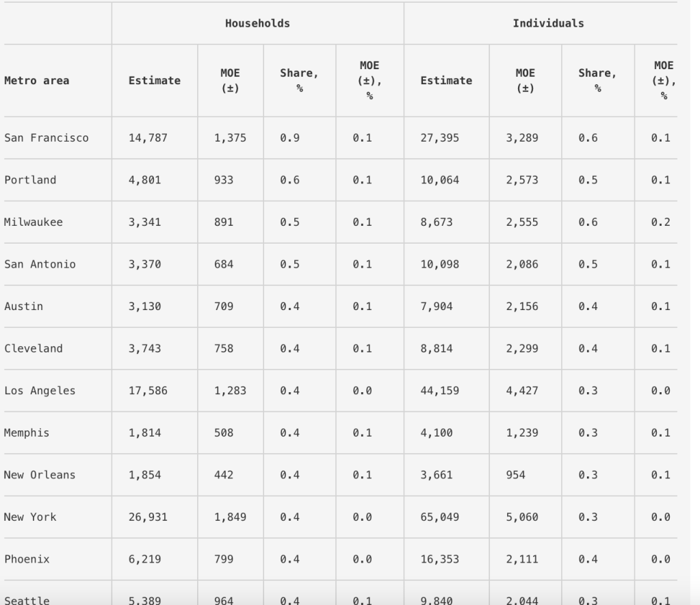This screenshot has width=700, height=605.
Task: Select the Cleveland metro area cell
Action: point(34,348)
